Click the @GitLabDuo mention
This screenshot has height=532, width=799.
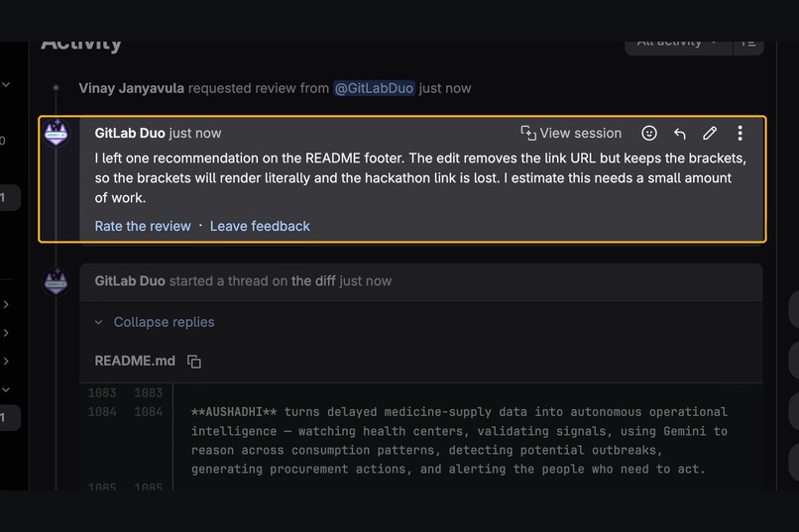[374, 88]
